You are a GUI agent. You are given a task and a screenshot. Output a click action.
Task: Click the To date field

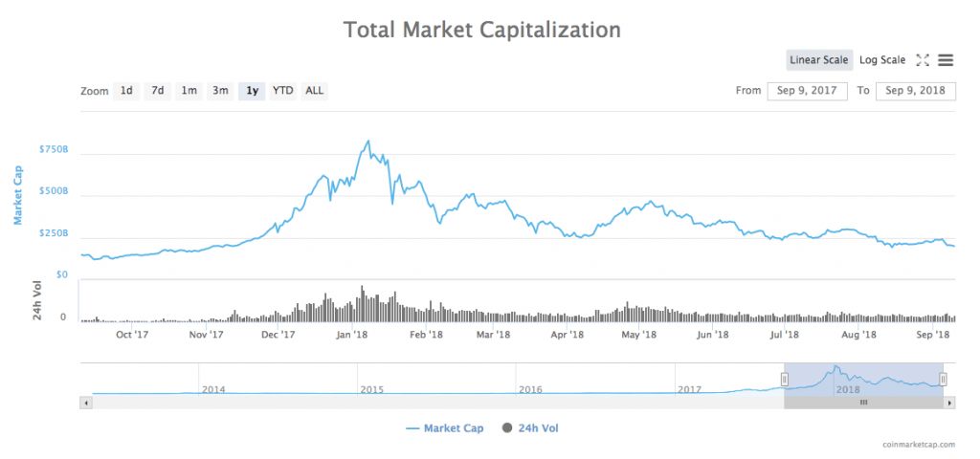916,91
